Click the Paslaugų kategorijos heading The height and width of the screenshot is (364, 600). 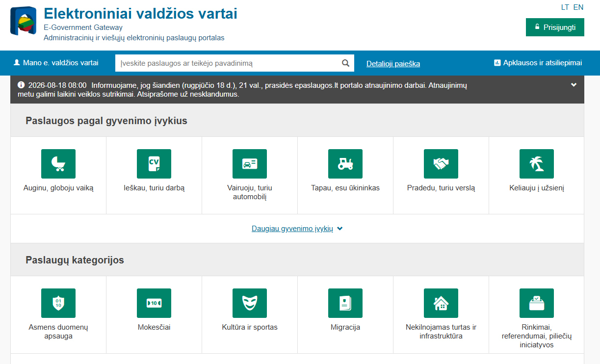click(75, 260)
